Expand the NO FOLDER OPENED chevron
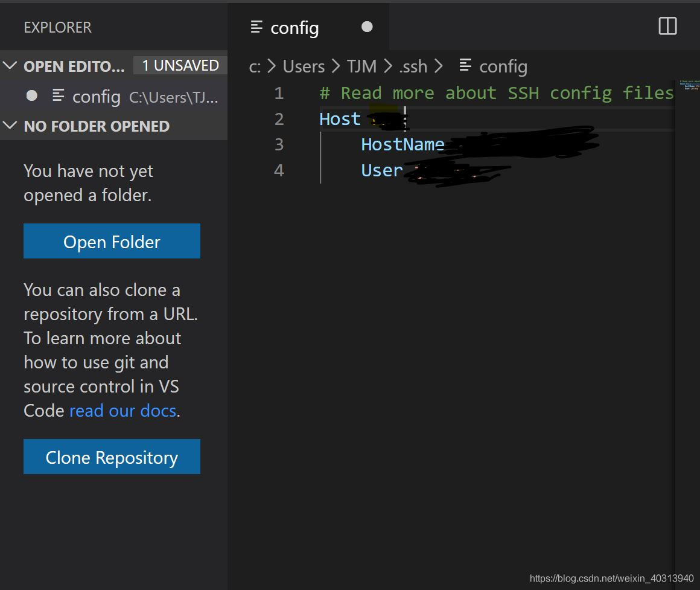Screen dimensions: 700x590 10,126
